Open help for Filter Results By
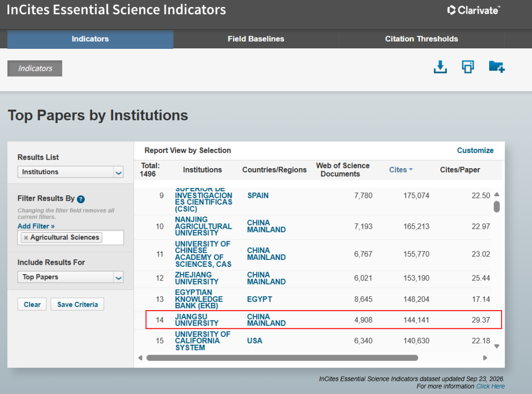This screenshot has width=532, height=394. pos(81,199)
